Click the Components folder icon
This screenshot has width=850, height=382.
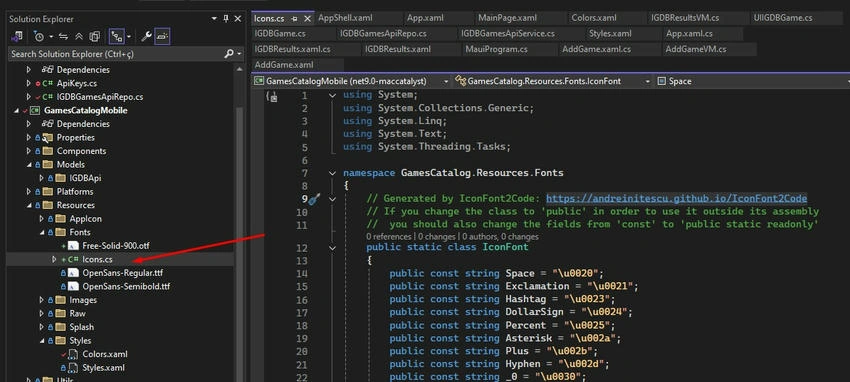pyautogui.click(x=48, y=151)
